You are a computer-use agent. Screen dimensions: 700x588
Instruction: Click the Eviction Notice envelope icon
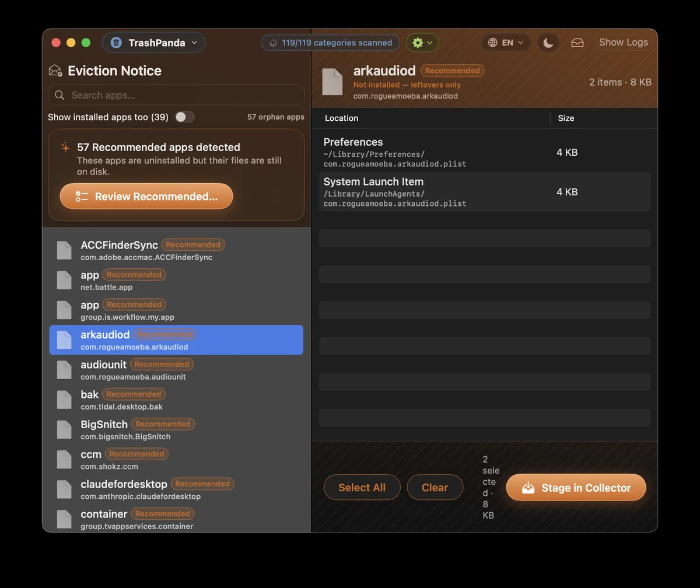[x=55, y=71]
